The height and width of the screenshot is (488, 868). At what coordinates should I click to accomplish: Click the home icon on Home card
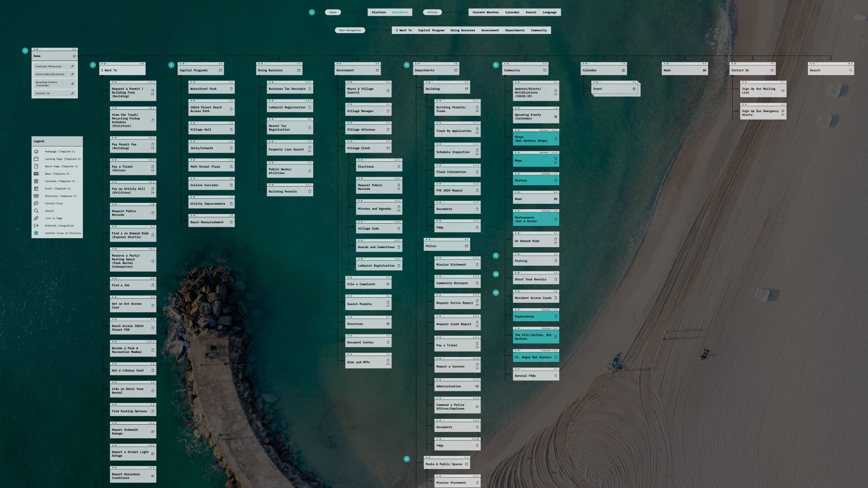74,56
